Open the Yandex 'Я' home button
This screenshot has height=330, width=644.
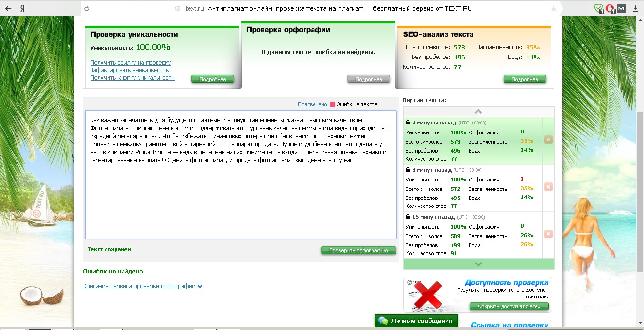click(x=23, y=8)
